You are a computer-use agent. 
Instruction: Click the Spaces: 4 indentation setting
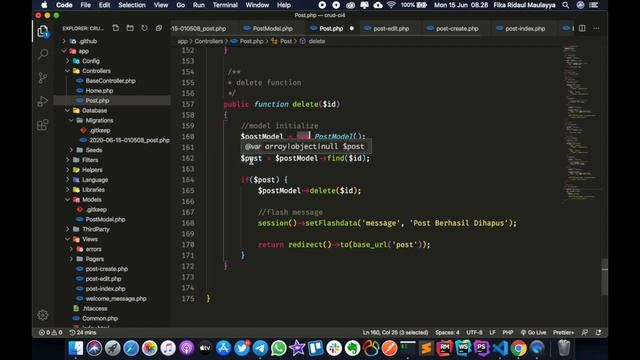coord(447,332)
